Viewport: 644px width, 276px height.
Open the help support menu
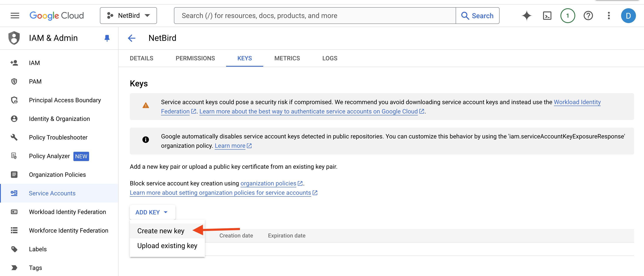[x=588, y=15]
